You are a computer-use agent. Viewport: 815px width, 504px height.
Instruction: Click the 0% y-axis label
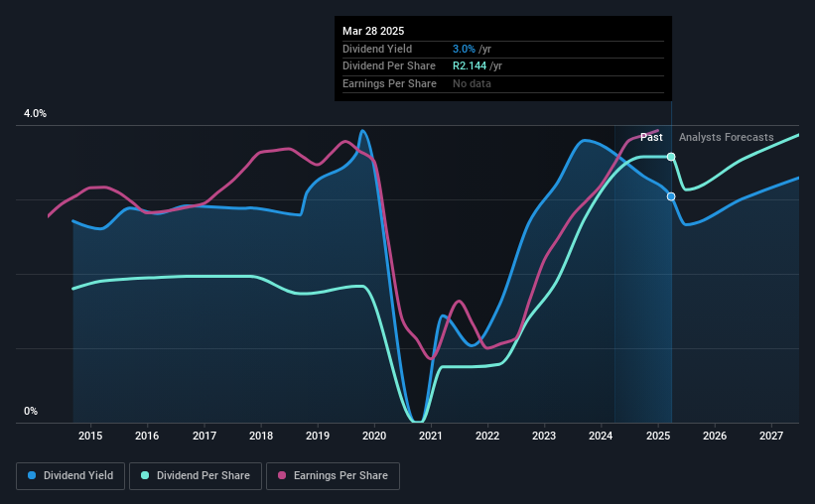(31, 411)
